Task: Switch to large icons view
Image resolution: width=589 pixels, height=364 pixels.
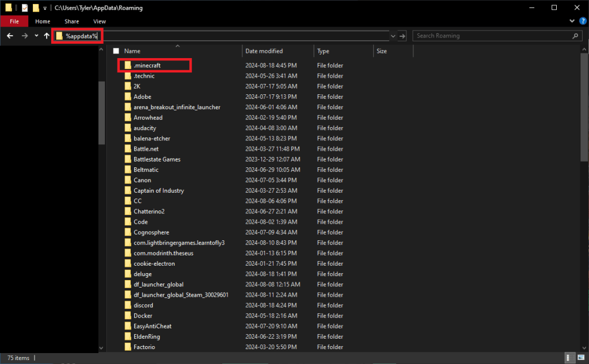Action: coord(579,358)
